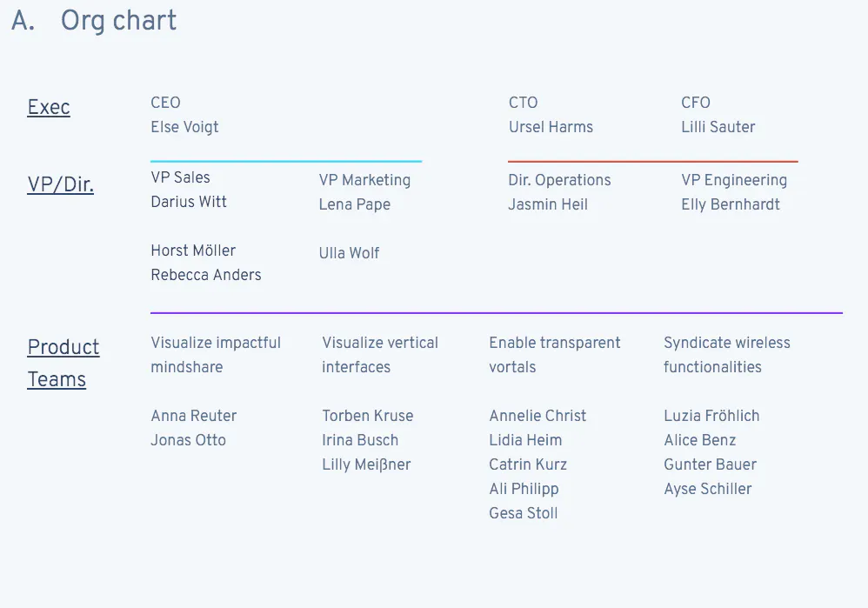Screen dimensions: 868x608
Task: Click the Syndicate wireless functionalities team title
Action: (x=727, y=355)
